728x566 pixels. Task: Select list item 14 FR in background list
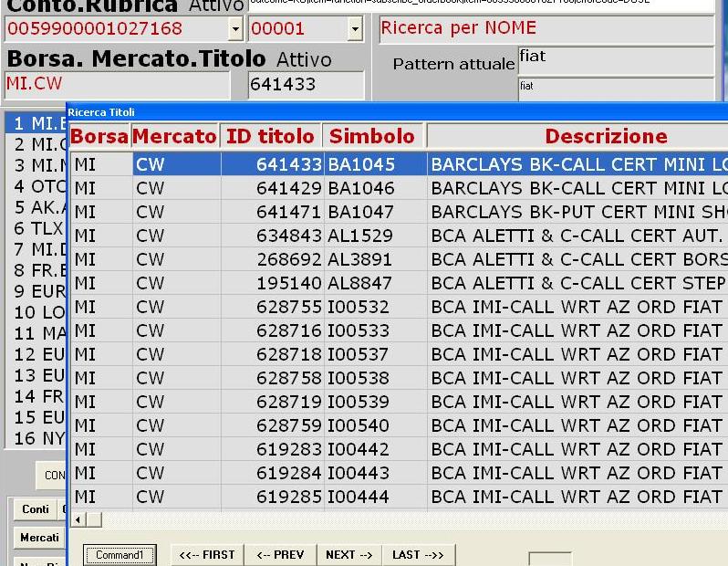click(x=36, y=396)
